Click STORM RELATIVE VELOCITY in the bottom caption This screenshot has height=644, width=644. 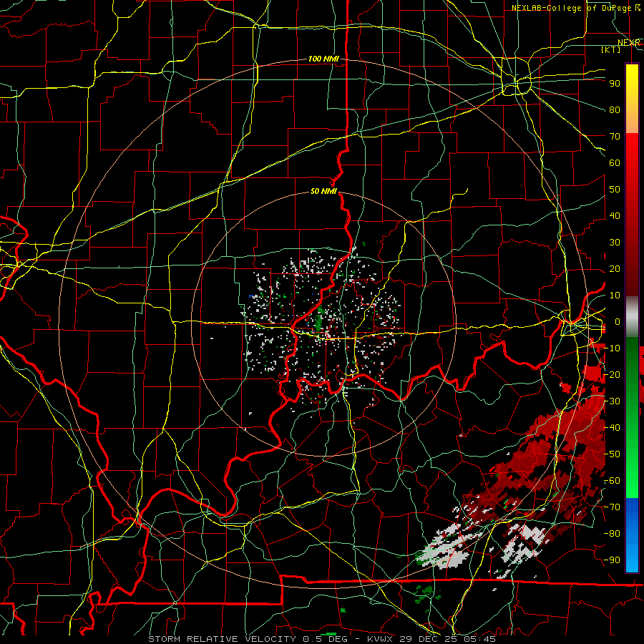pyautogui.click(x=223, y=639)
